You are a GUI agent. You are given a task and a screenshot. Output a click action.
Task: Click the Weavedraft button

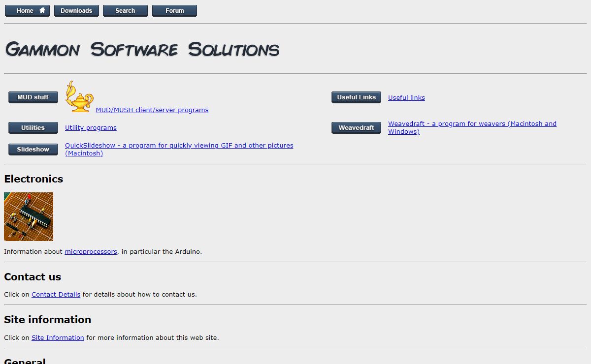pyautogui.click(x=356, y=128)
